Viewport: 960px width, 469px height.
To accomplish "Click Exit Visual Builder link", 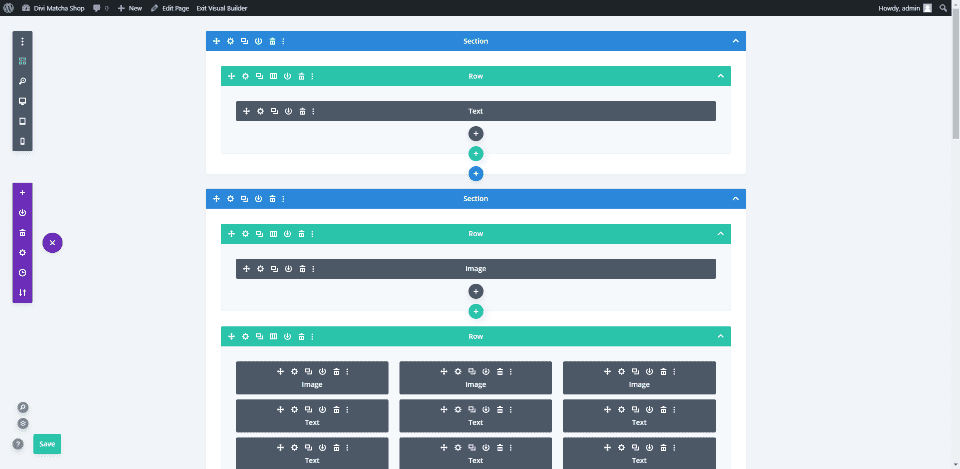I will [222, 8].
